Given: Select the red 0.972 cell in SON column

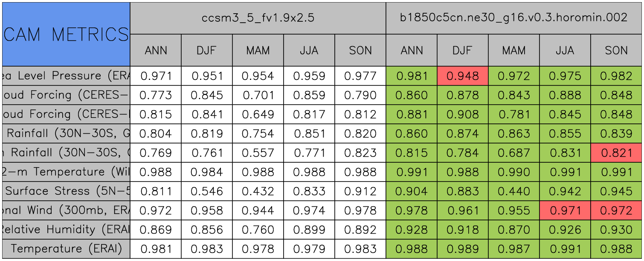Looking at the screenshot, I should pos(616,211).
